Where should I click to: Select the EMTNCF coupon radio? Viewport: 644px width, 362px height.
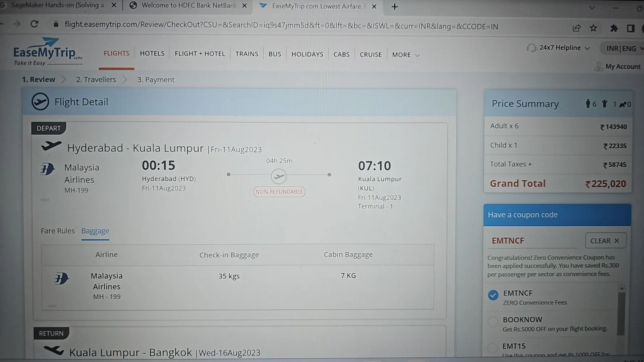pos(493,295)
